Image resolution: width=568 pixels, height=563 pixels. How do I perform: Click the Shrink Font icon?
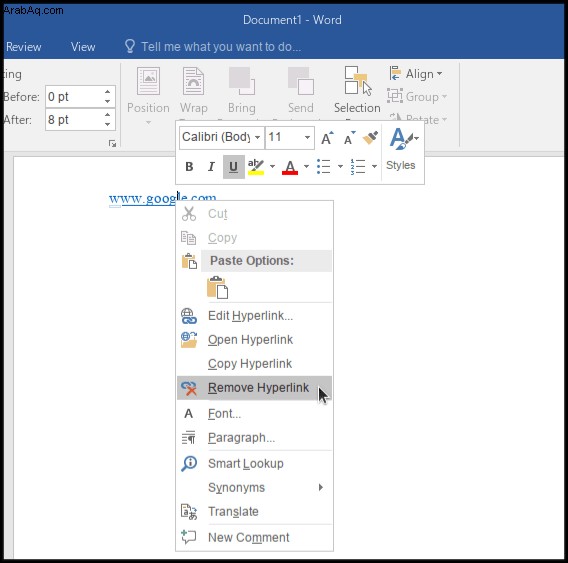pos(349,138)
